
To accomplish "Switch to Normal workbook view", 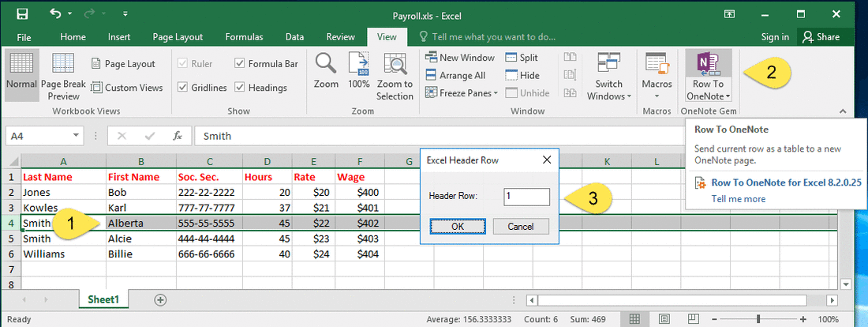I will click(22, 73).
